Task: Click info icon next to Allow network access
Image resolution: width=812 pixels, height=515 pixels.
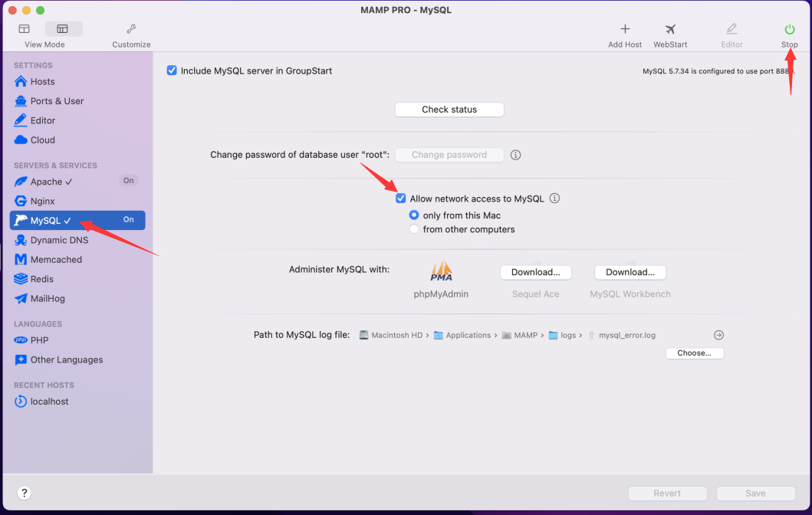Action: click(x=554, y=198)
